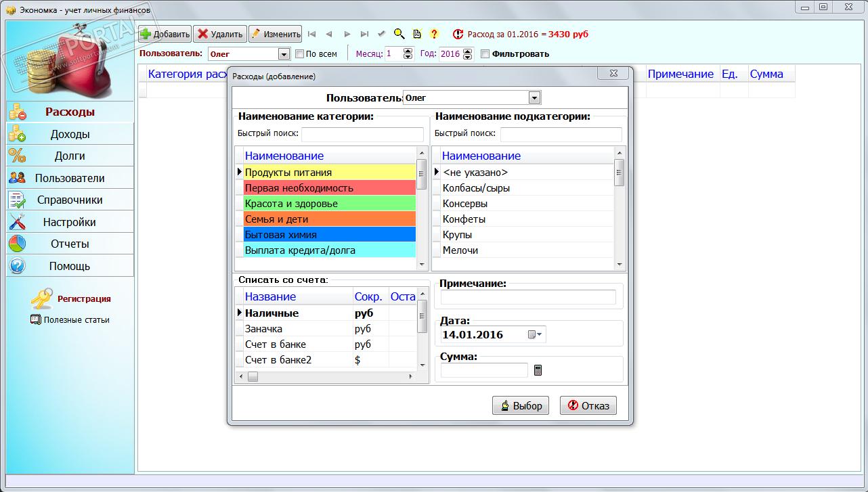Open the Регистрация link

point(84,298)
